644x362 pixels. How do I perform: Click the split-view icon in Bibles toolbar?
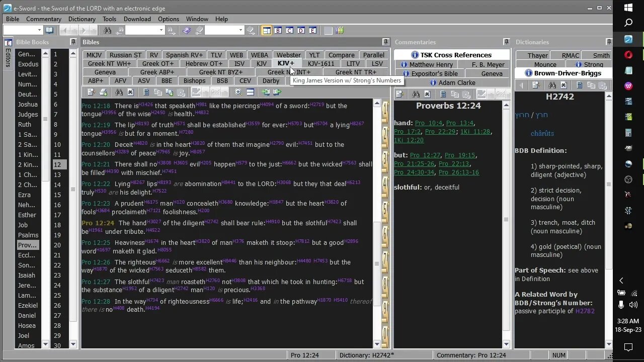click(x=250, y=92)
